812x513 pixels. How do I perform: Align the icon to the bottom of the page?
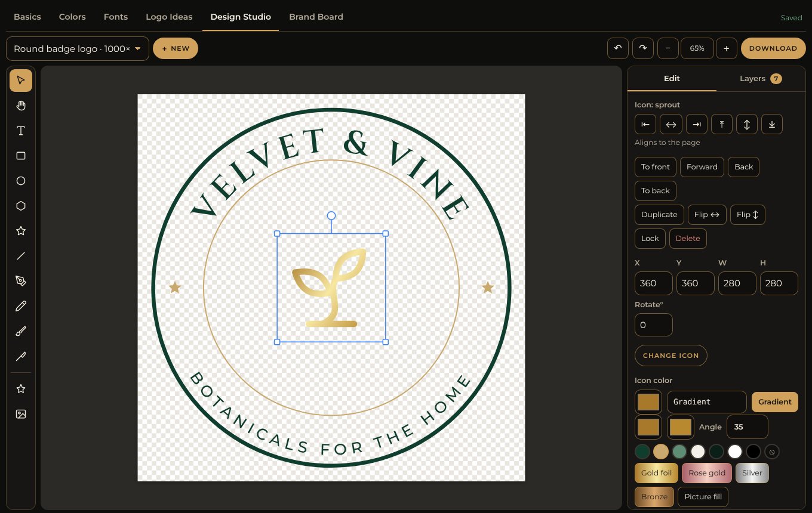click(772, 124)
